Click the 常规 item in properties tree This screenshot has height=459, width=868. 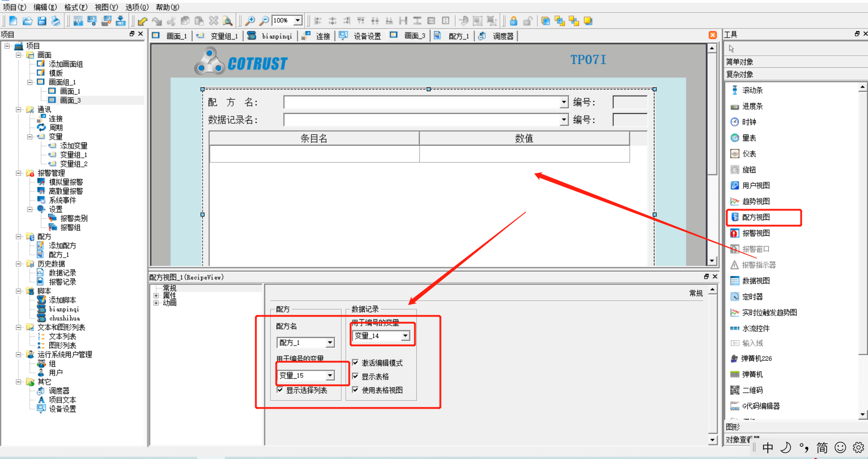170,288
